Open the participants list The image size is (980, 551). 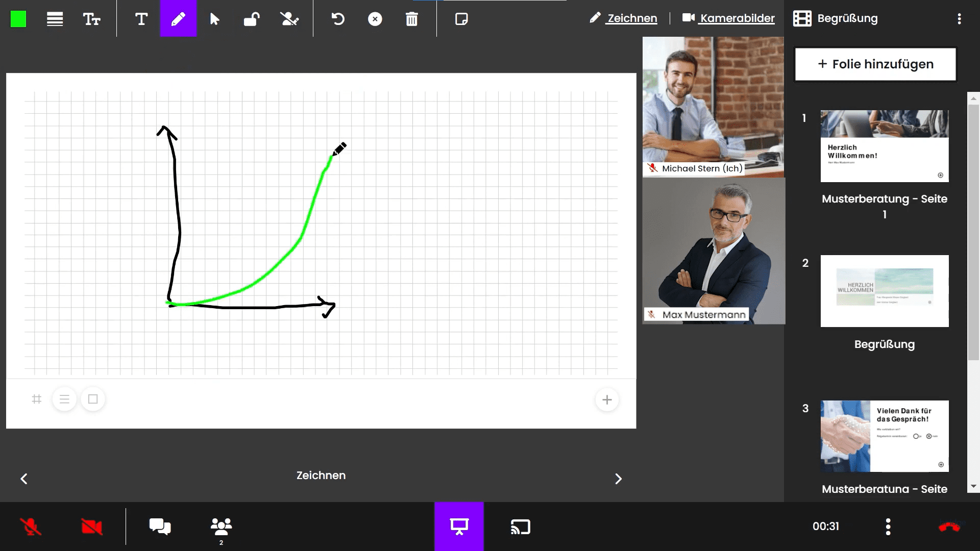pyautogui.click(x=221, y=528)
